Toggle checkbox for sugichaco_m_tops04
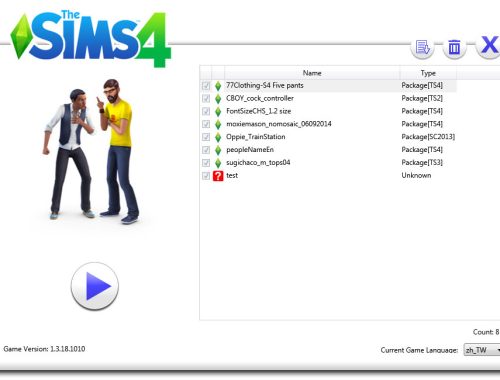Viewport: 500px width, 380px height. tap(206, 163)
